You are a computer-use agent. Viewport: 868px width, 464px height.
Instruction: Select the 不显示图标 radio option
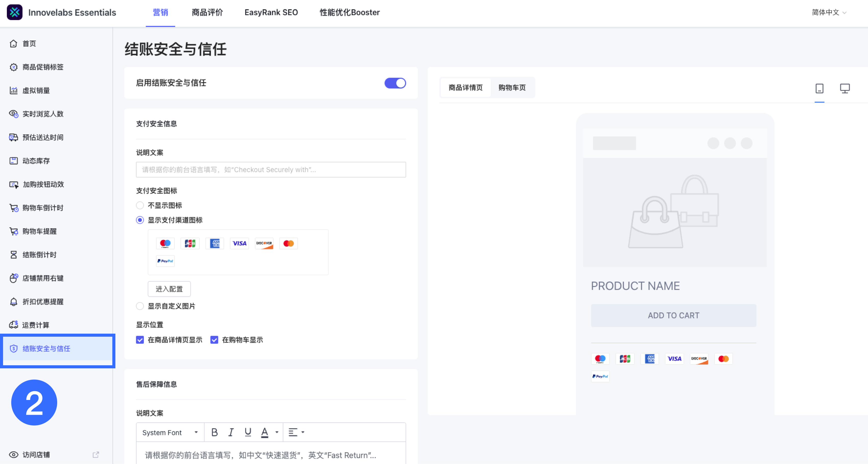coord(140,205)
